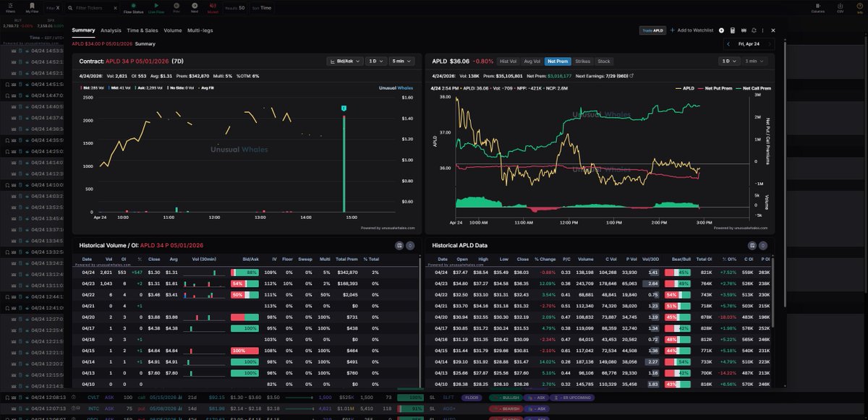Sort by the % Change column header
This screenshot has height=420, width=868.
(546, 258)
